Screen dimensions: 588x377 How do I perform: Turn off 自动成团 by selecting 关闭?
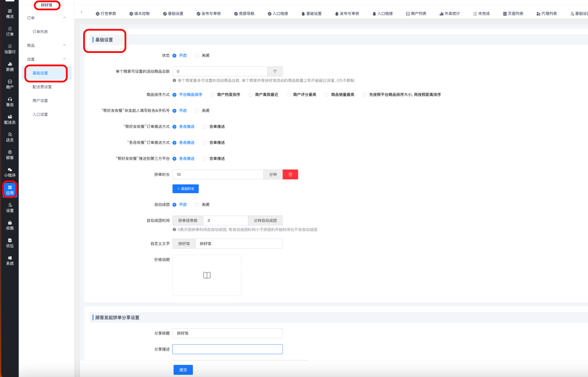point(198,204)
